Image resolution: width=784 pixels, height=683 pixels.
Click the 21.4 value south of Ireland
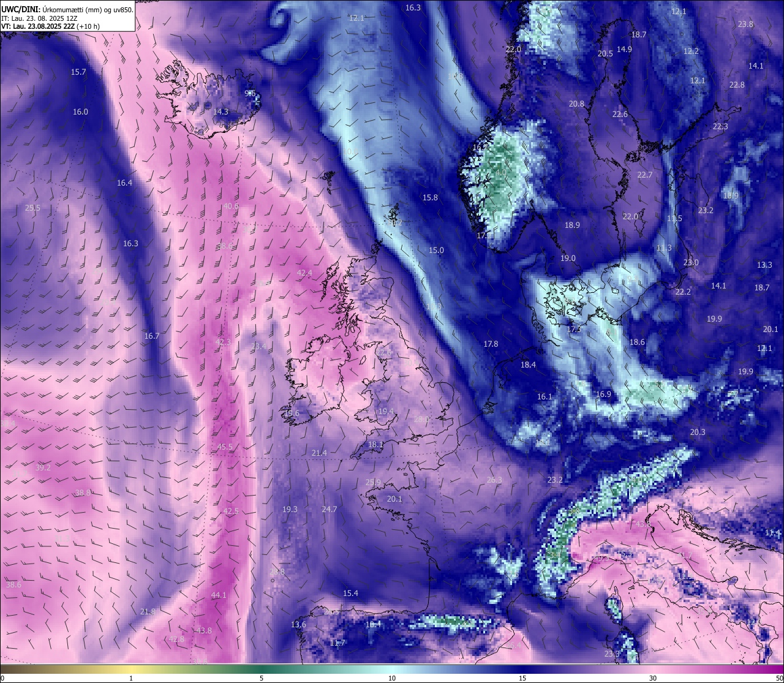click(x=319, y=453)
